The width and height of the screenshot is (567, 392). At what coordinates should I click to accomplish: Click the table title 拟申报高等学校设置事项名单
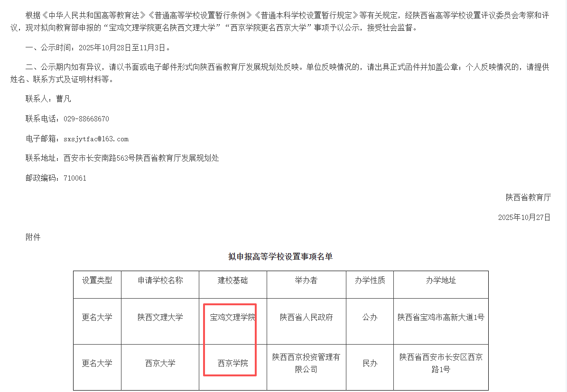(280, 256)
